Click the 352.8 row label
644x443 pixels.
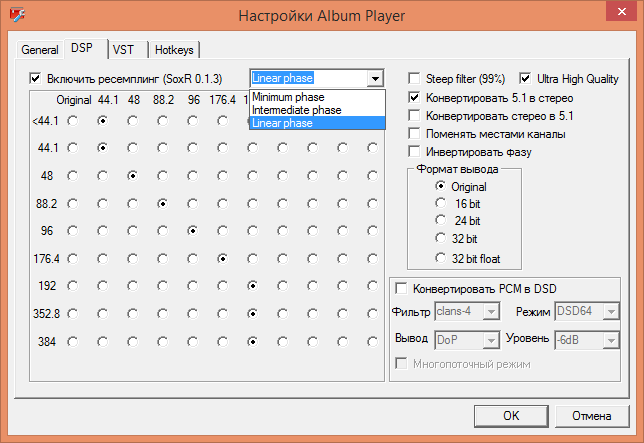pyautogui.click(x=46, y=314)
